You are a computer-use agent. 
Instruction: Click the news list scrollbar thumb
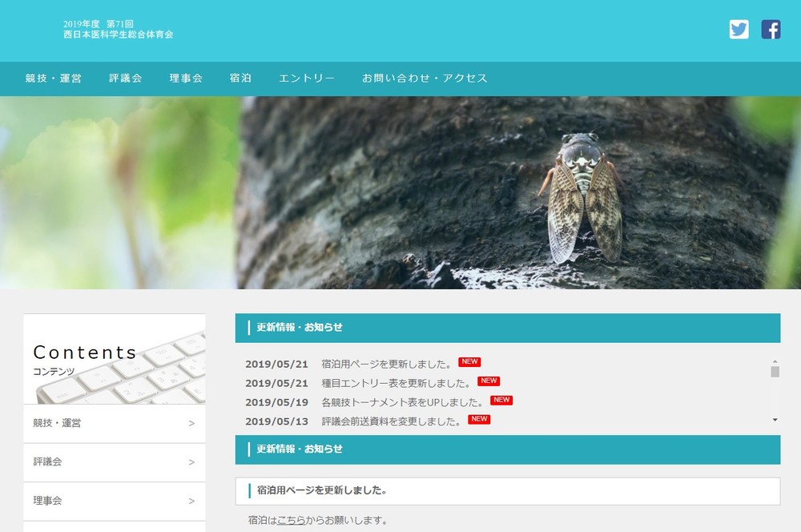775,371
